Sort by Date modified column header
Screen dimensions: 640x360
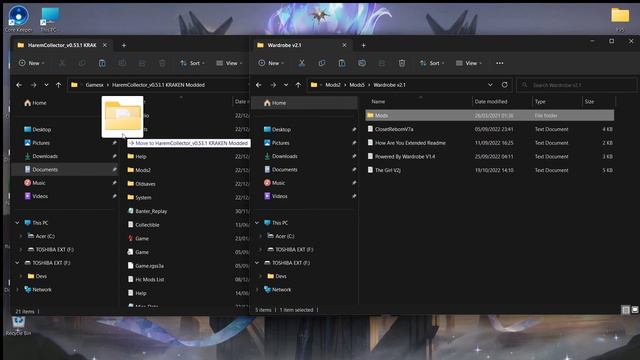point(491,102)
